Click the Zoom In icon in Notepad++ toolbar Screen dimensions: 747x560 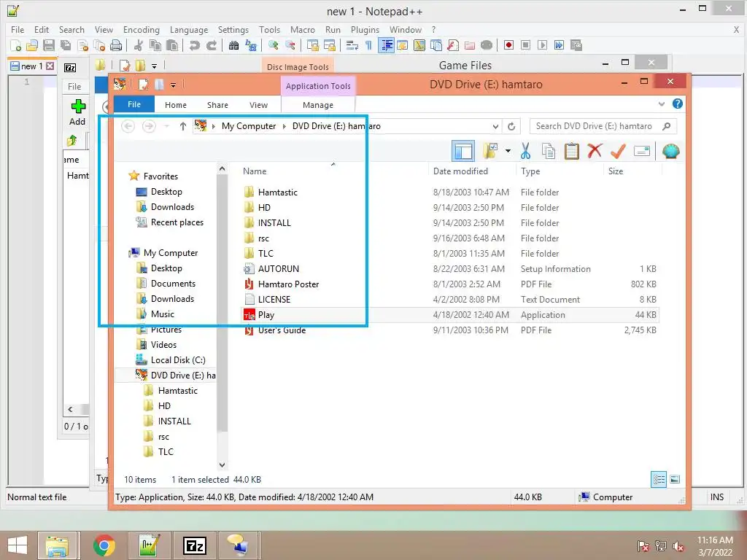(274, 45)
